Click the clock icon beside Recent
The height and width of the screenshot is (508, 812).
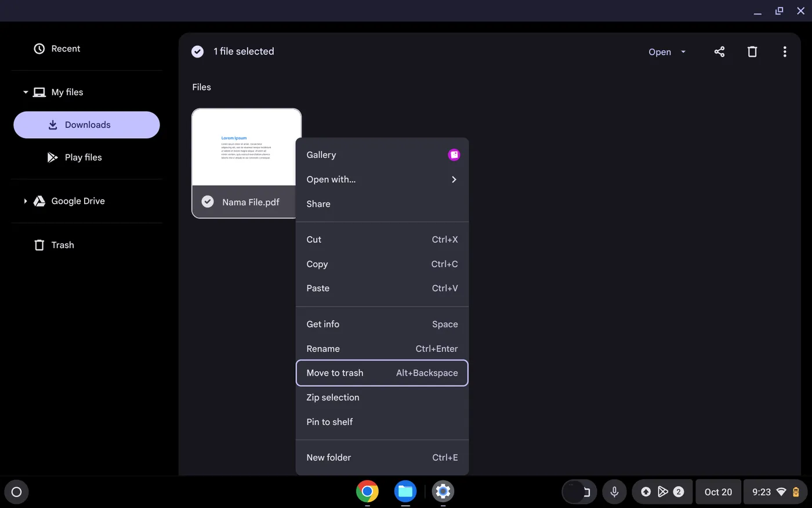pyautogui.click(x=39, y=49)
